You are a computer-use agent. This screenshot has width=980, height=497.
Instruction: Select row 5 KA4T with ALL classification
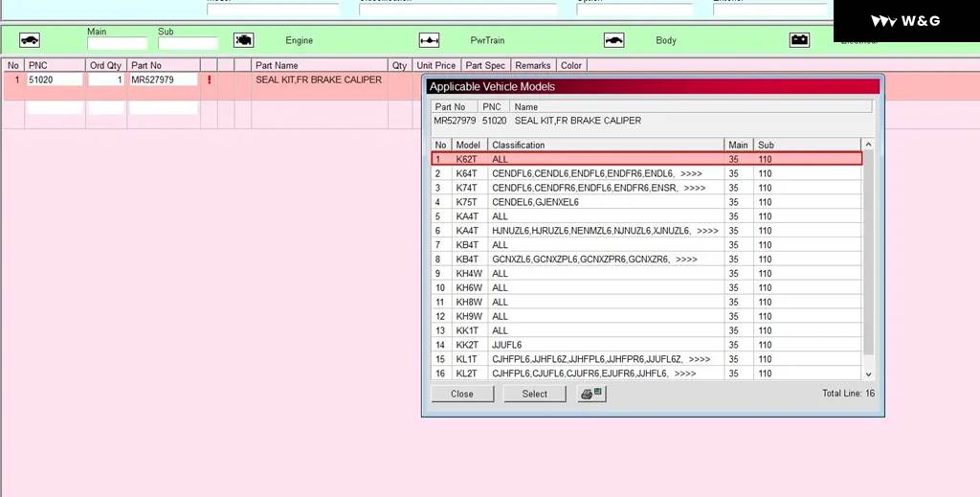[x=647, y=216]
